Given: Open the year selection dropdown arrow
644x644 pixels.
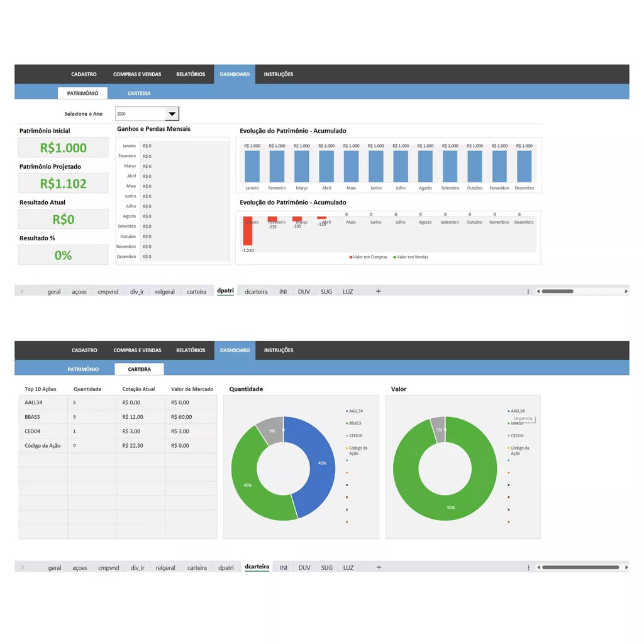Looking at the screenshot, I should coord(172,114).
